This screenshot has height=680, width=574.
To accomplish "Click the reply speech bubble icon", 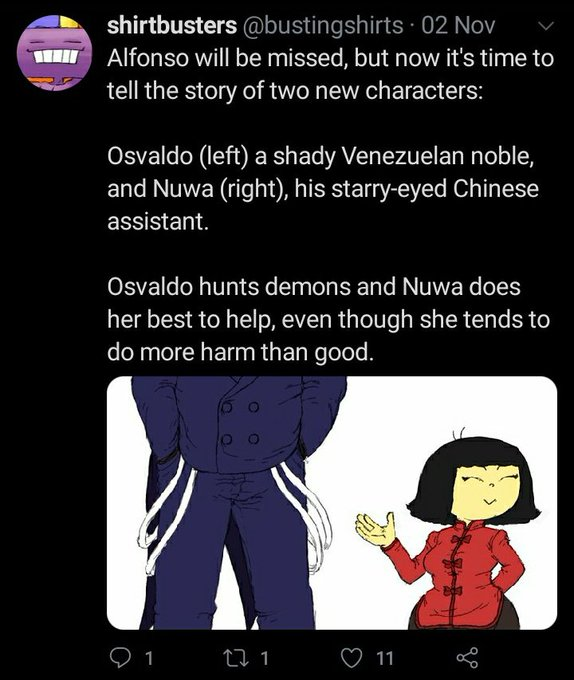I will click(118, 657).
